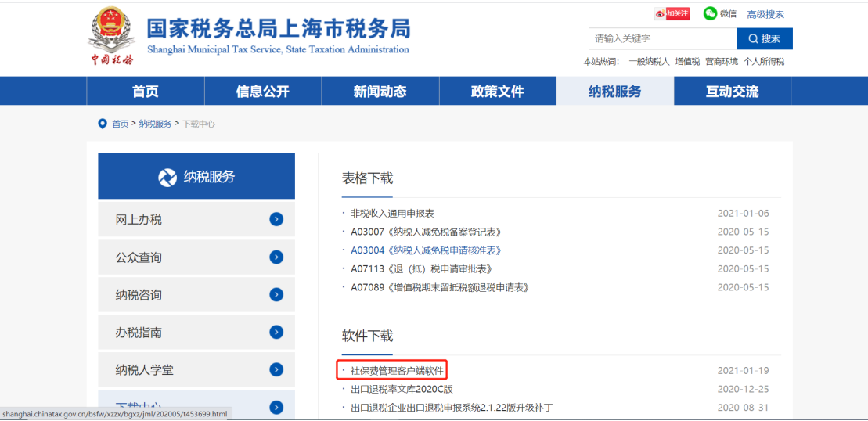Screen dimensions: 868x421
Task: Click arrow icon beside 办税指南
Action: [276, 333]
